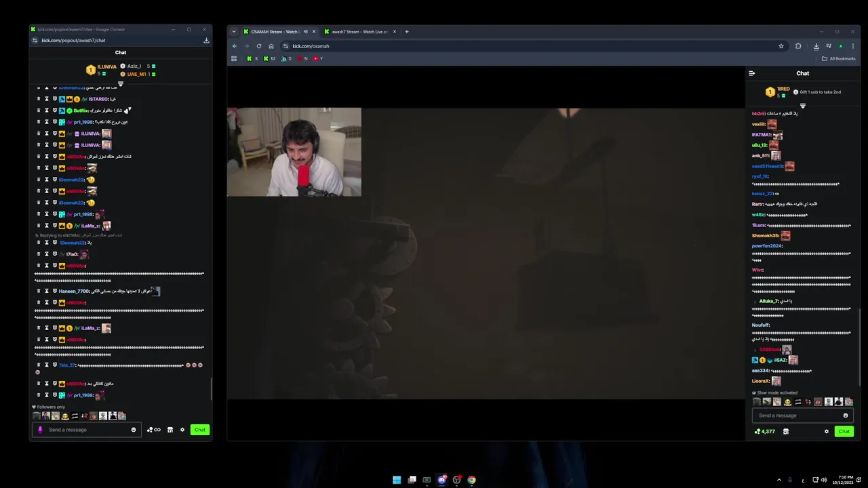Open the Apps grid in bookmarks bar
Image resolution: width=868 pixels, height=488 pixels.
pos(234,59)
